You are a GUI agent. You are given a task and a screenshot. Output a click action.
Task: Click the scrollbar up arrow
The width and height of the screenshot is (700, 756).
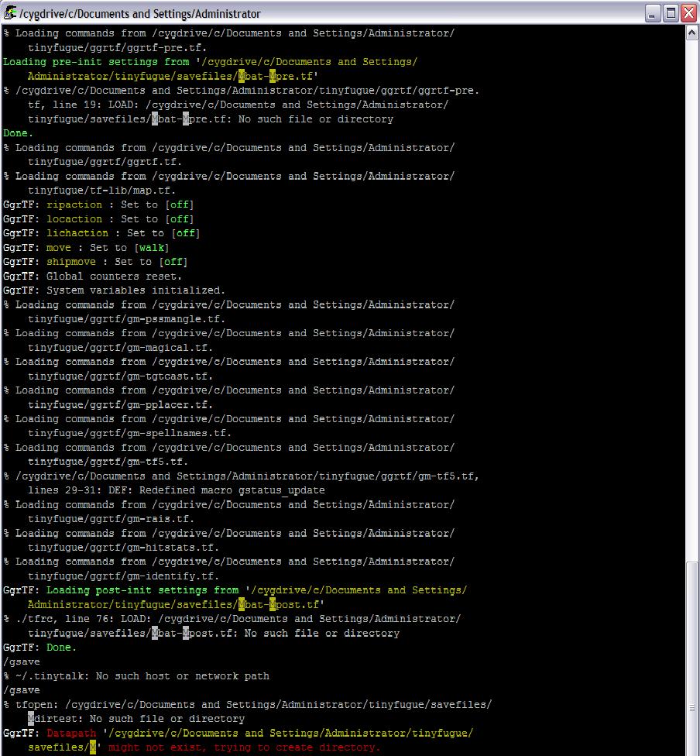click(x=691, y=34)
